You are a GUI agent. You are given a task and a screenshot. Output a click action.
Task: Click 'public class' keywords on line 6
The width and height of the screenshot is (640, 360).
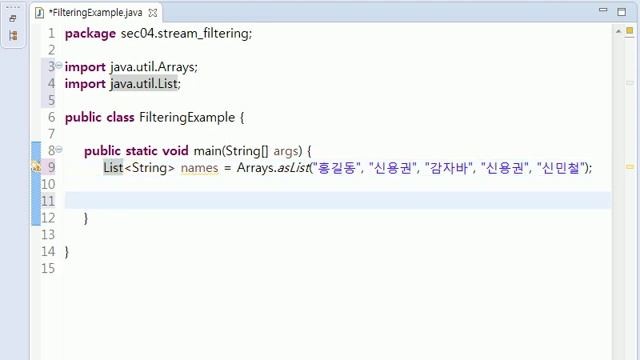[100, 118]
